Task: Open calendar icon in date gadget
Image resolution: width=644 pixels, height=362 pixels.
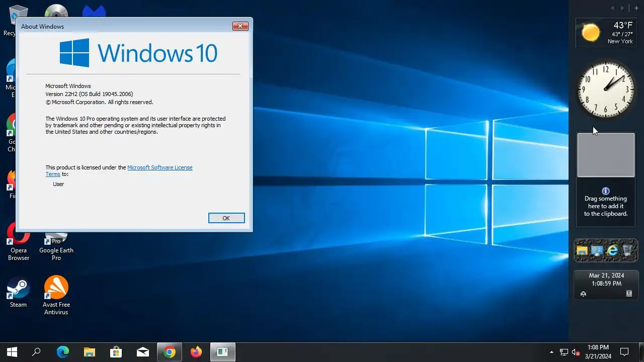Action: (629, 294)
